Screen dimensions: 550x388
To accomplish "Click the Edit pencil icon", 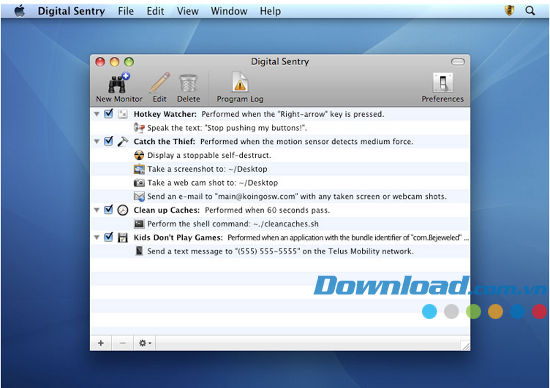I will tap(160, 83).
